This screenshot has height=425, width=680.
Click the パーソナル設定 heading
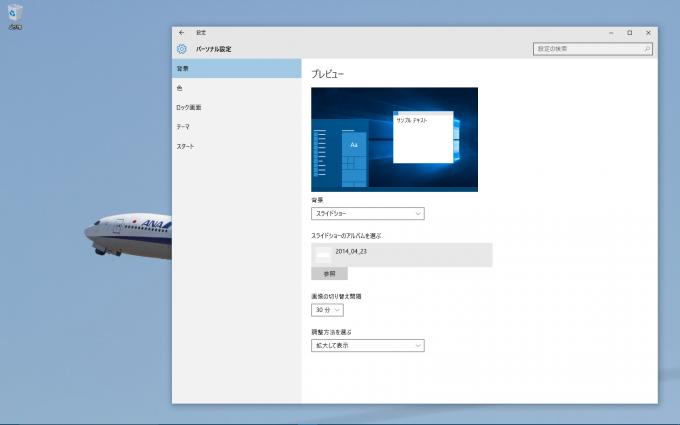(x=213, y=49)
